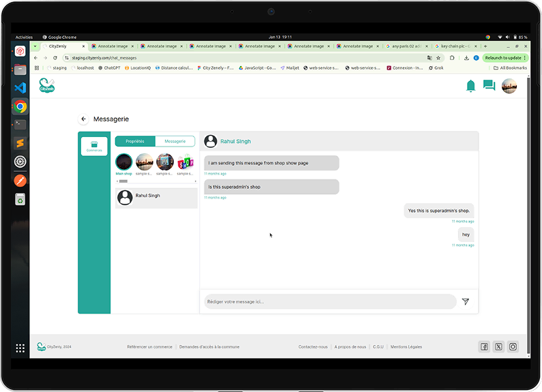Send message with the paper plane icon

(466, 301)
